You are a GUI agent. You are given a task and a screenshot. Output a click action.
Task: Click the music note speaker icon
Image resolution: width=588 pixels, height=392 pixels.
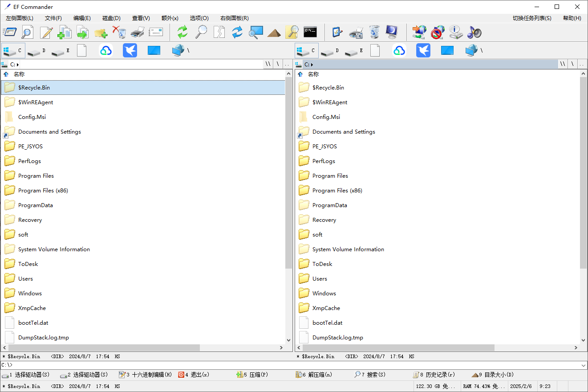pyautogui.click(x=474, y=32)
